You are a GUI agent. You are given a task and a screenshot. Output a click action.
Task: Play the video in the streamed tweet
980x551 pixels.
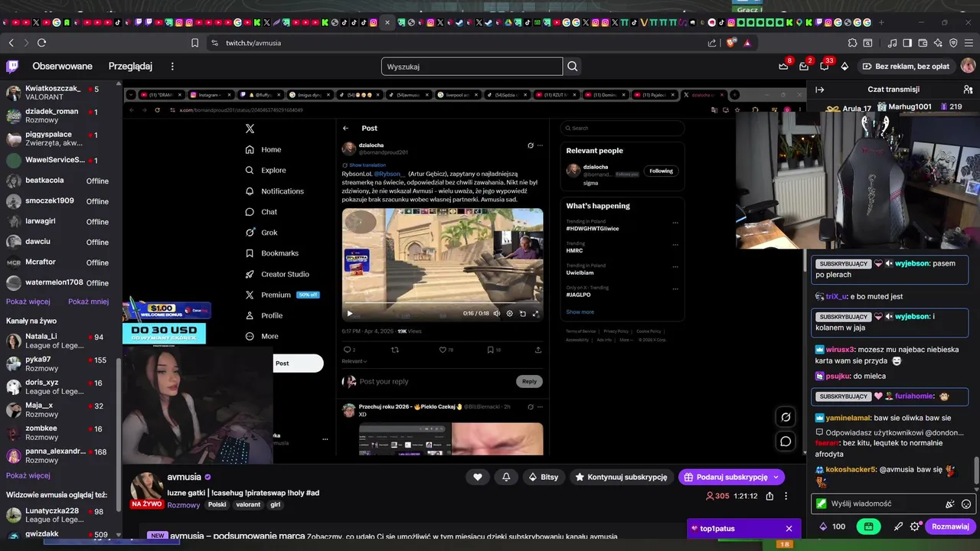tap(350, 313)
